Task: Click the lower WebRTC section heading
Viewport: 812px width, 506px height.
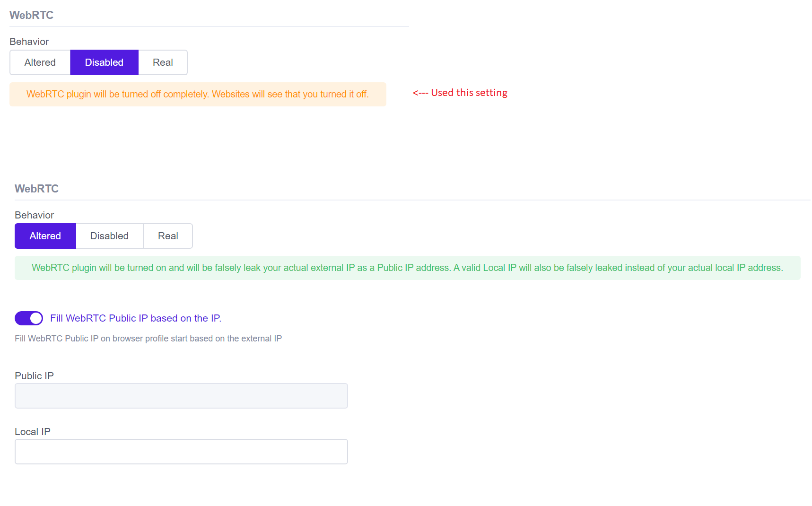Action: [x=36, y=189]
